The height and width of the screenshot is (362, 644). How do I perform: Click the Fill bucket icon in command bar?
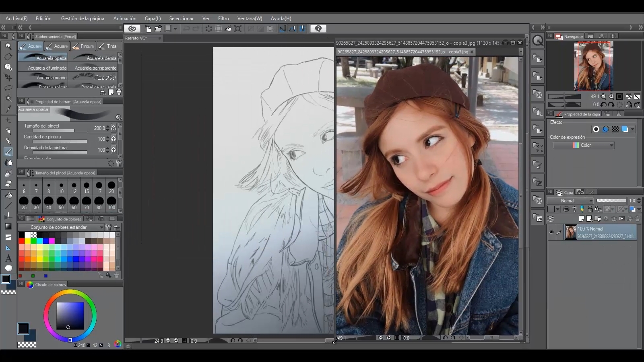click(x=228, y=29)
